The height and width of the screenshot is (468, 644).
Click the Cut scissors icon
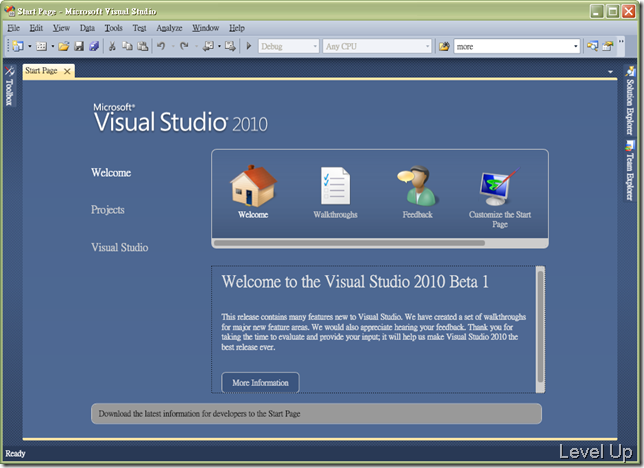(112, 46)
